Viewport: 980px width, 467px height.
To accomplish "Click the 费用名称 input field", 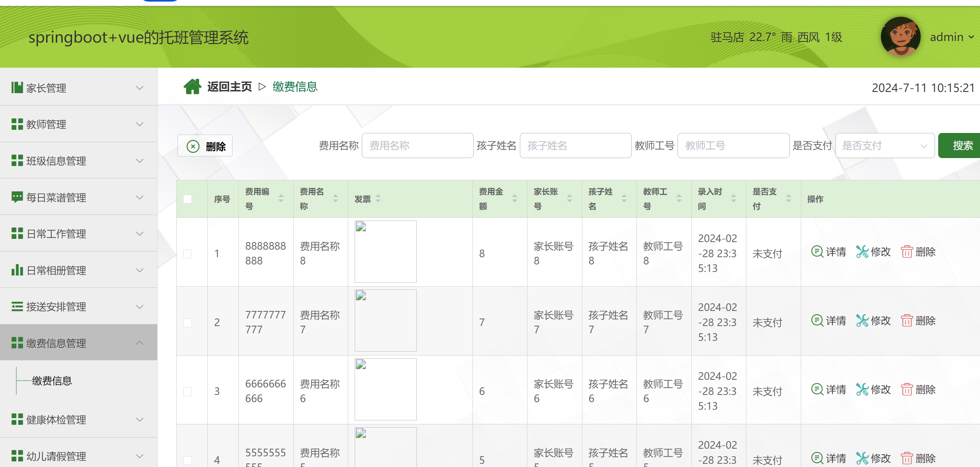I will coord(417,146).
